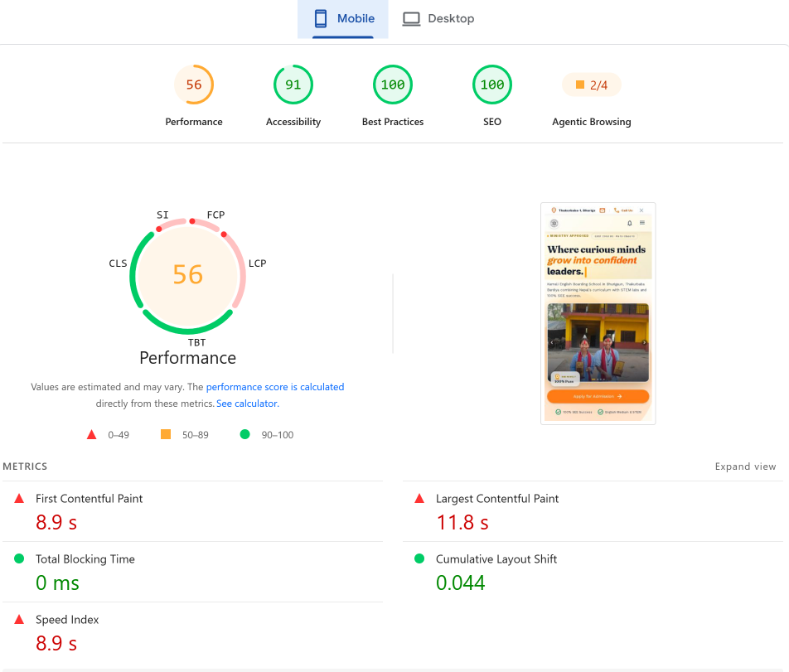The image size is (789, 672).
Task: Open the 'See calculator' link
Action: (248, 404)
